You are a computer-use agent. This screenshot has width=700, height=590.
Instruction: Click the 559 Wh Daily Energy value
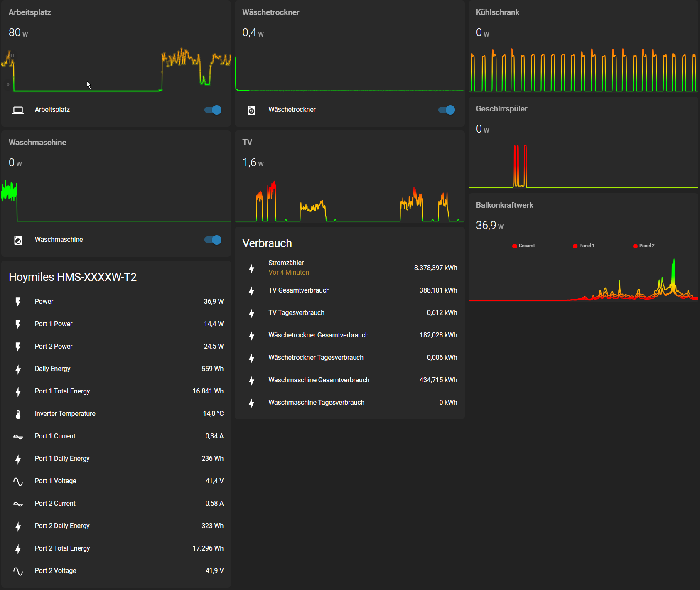click(213, 369)
